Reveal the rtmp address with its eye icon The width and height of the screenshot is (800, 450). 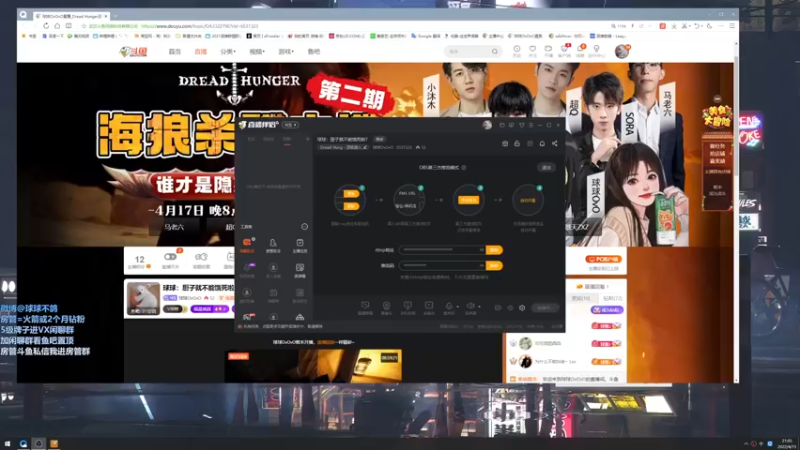[x=481, y=250]
